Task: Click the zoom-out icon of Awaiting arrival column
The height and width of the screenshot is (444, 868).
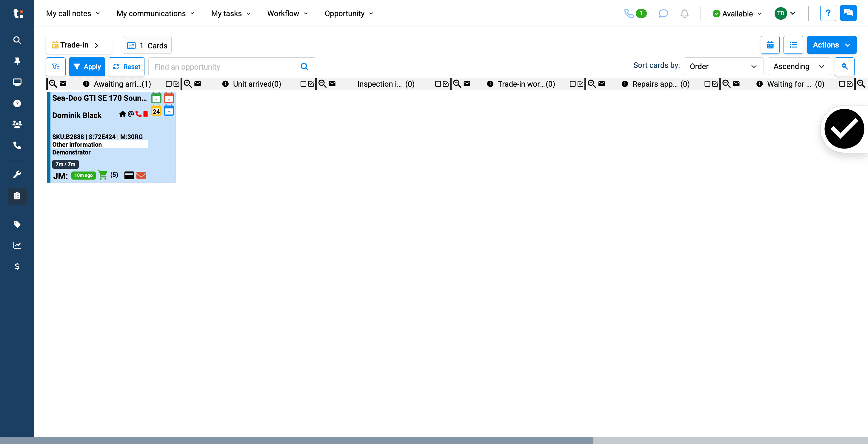Action: [53, 84]
